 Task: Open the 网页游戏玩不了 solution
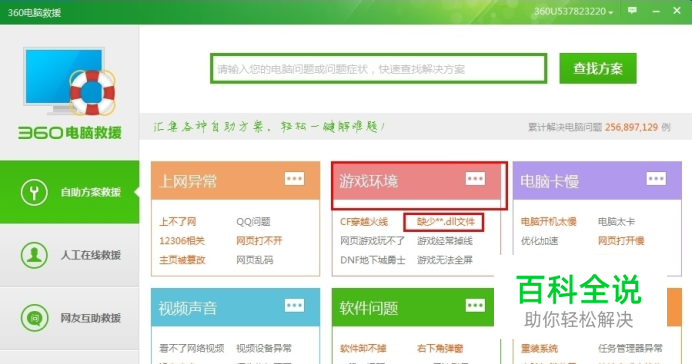(372, 241)
